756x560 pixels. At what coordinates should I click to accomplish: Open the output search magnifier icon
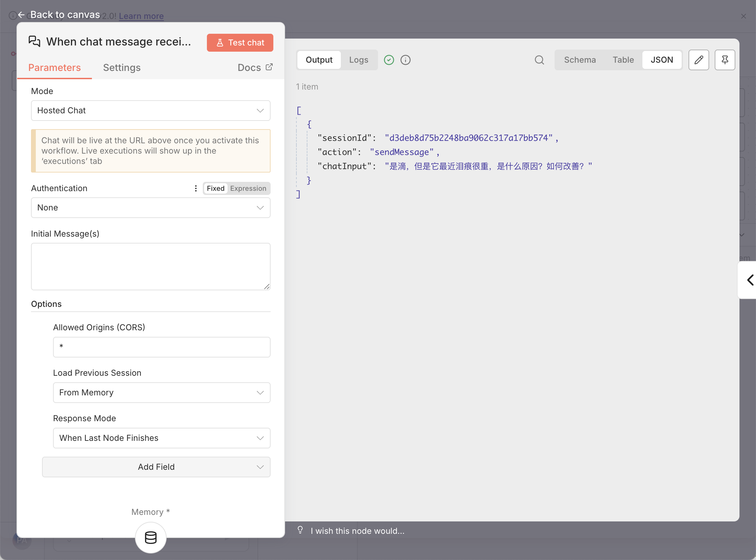point(539,60)
